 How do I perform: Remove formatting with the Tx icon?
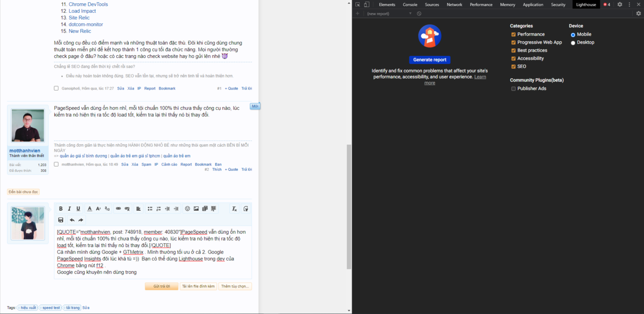click(235, 208)
